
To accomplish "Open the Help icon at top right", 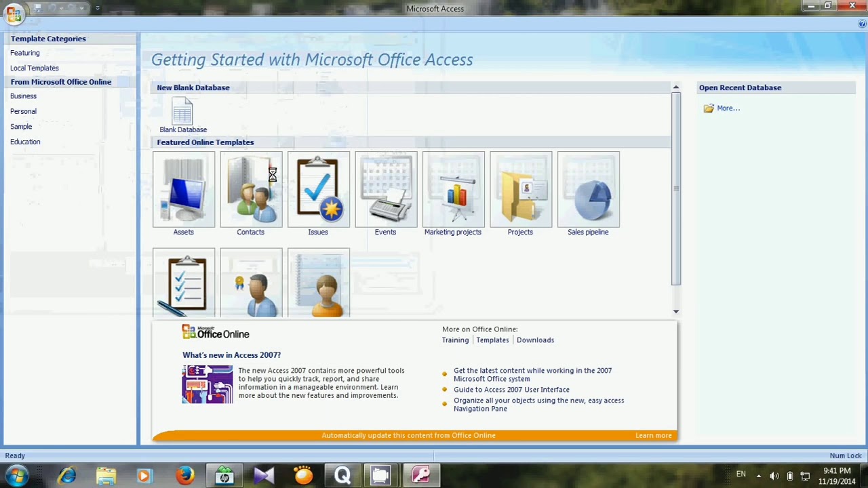I will [862, 24].
